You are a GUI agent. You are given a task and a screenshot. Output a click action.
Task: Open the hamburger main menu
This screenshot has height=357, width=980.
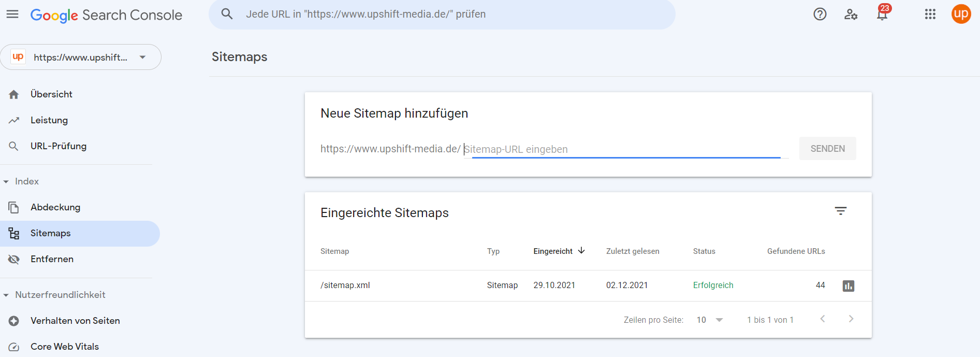pyautogui.click(x=12, y=14)
